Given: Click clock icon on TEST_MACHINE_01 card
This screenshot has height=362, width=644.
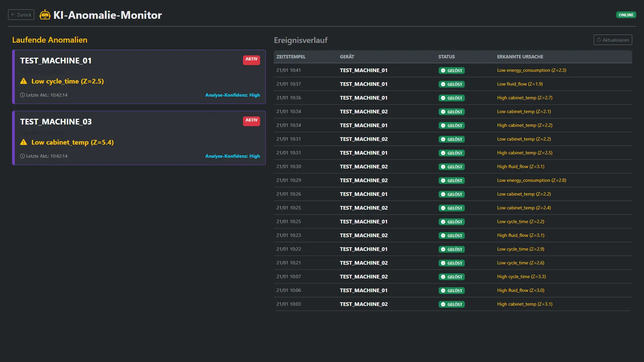Looking at the screenshot, I should click(22, 95).
